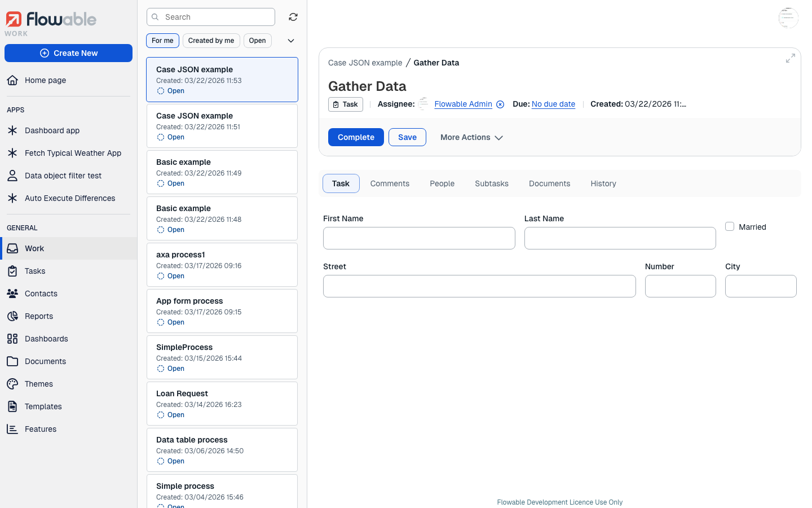
Task: Refresh the work item list
Action: pyautogui.click(x=293, y=17)
